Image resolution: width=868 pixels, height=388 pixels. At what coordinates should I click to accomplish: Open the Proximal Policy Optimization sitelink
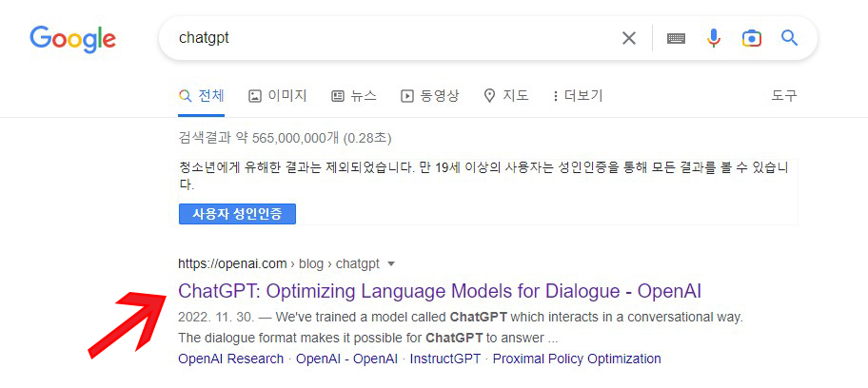click(x=577, y=359)
